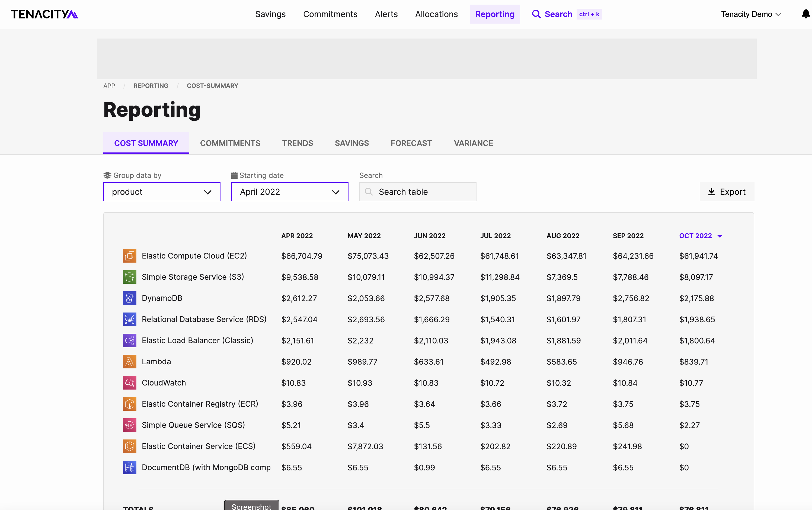This screenshot has height=510, width=812.
Task: Click the magnifier icon in Search table
Action: point(369,192)
